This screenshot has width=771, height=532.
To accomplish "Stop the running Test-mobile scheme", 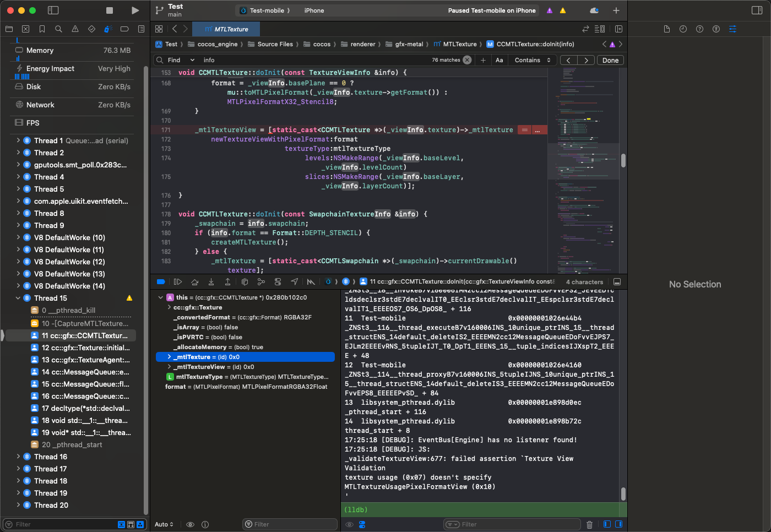I will pos(110,10).
